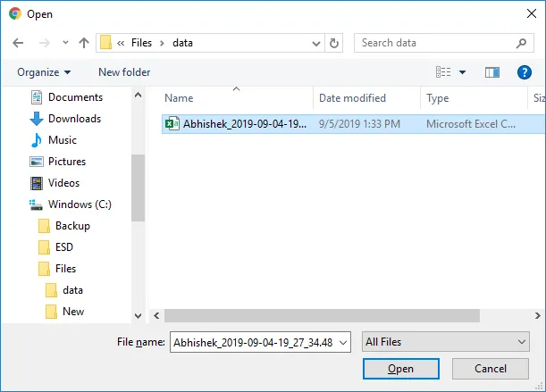Click the Forward navigation arrow

(x=44, y=43)
